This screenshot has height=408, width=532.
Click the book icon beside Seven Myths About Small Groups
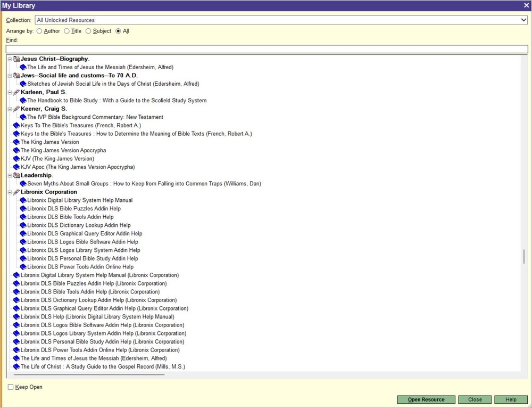click(x=23, y=183)
